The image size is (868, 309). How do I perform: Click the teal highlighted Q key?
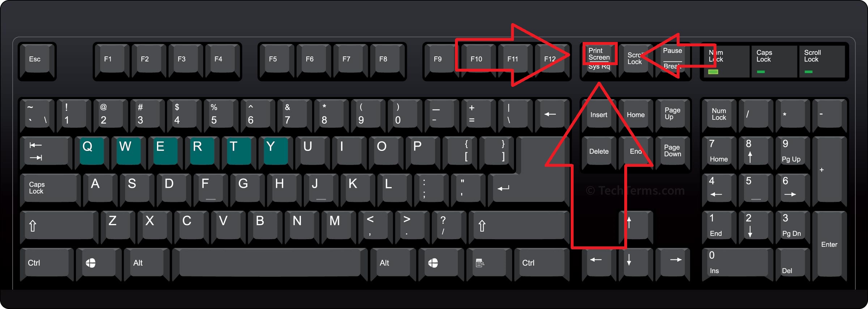pyautogui.click(x=92, y=152)
